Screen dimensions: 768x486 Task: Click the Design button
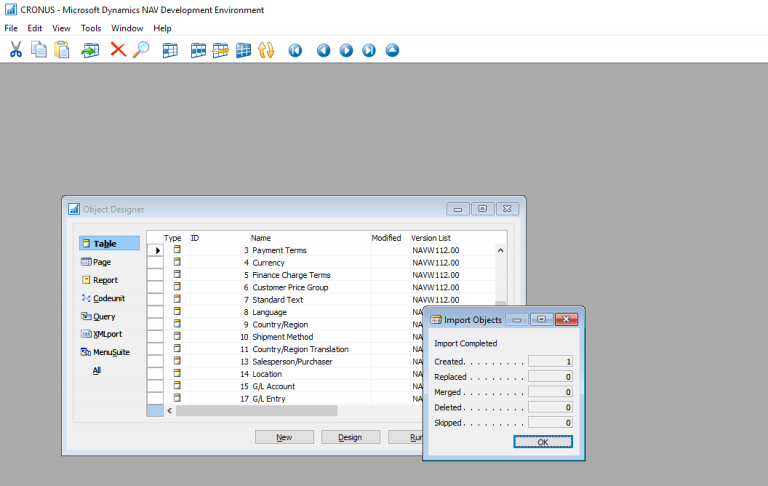(349, 437)
